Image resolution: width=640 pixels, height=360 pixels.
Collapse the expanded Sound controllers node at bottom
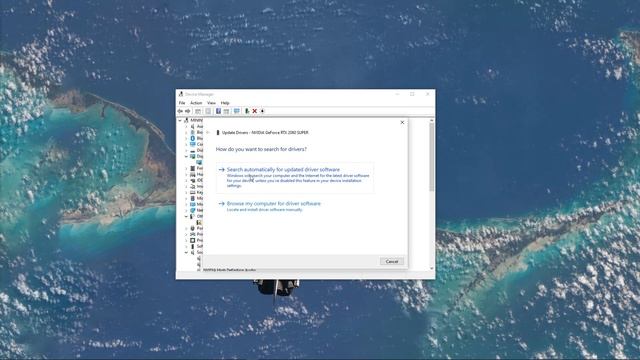[x=186, y=252]
